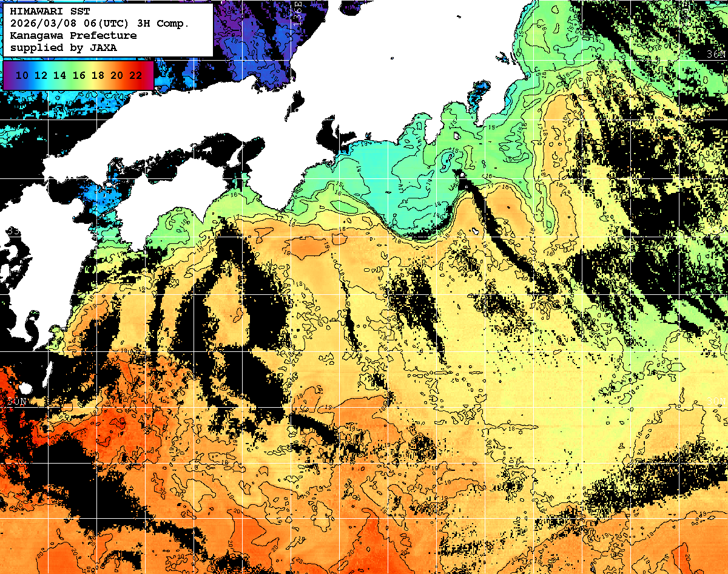This screenshot has height=574, width=728.
Task: Click the small round white island near 30N
Action: (25, 388)
